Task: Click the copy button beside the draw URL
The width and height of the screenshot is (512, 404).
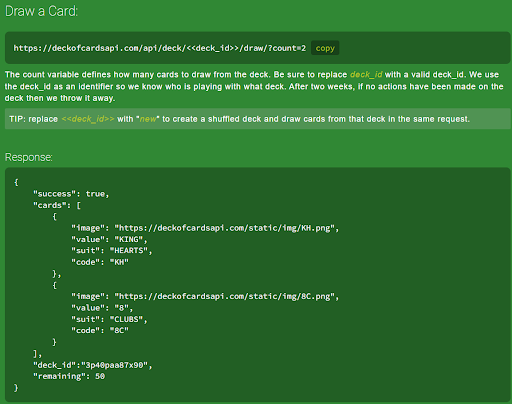Action: click(325, 48)
